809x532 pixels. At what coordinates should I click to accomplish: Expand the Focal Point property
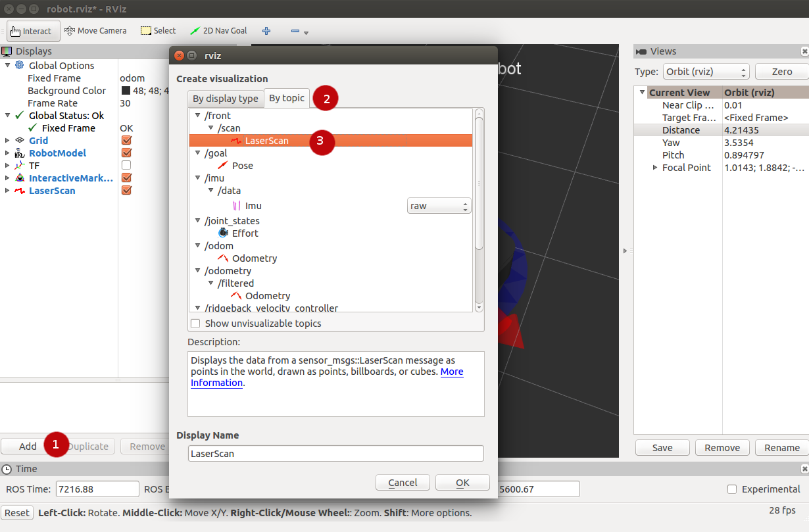(x=654, y=168)
